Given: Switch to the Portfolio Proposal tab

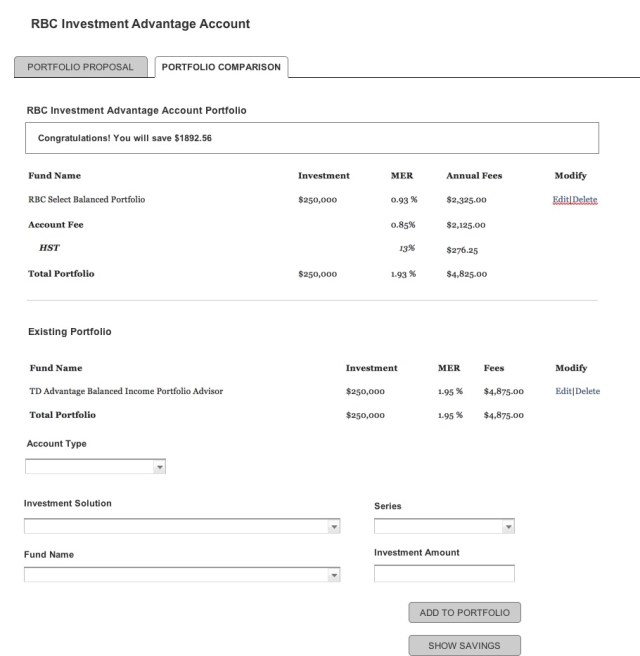Looking at the screenshot, I should click(80, 67).
